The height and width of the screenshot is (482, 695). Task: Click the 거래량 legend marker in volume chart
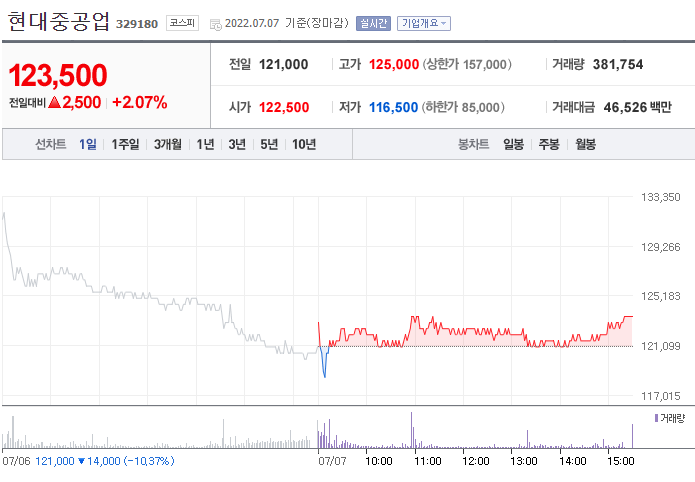pos(656,418)
